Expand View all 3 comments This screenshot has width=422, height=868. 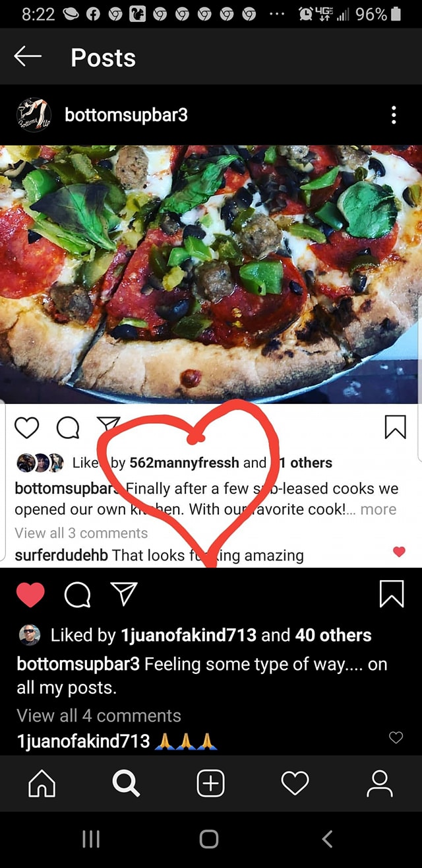click(81, 533)
